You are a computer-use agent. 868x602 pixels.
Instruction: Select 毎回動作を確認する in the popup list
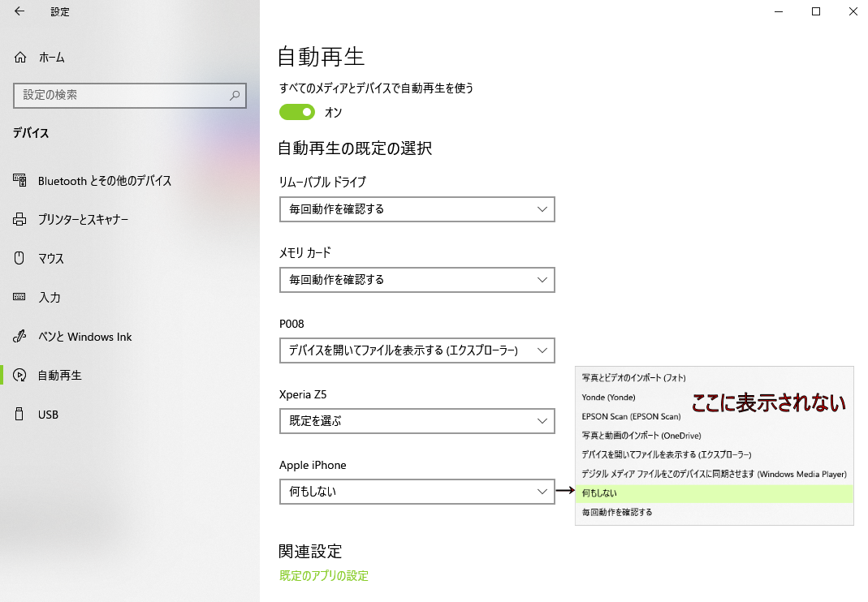[x=617, y=513]
